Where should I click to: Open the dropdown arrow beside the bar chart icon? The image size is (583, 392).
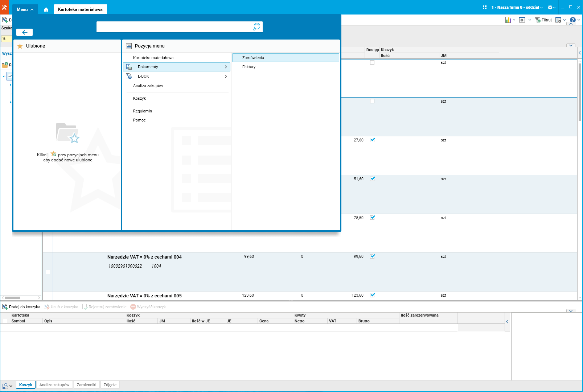[x=514, y=20]
